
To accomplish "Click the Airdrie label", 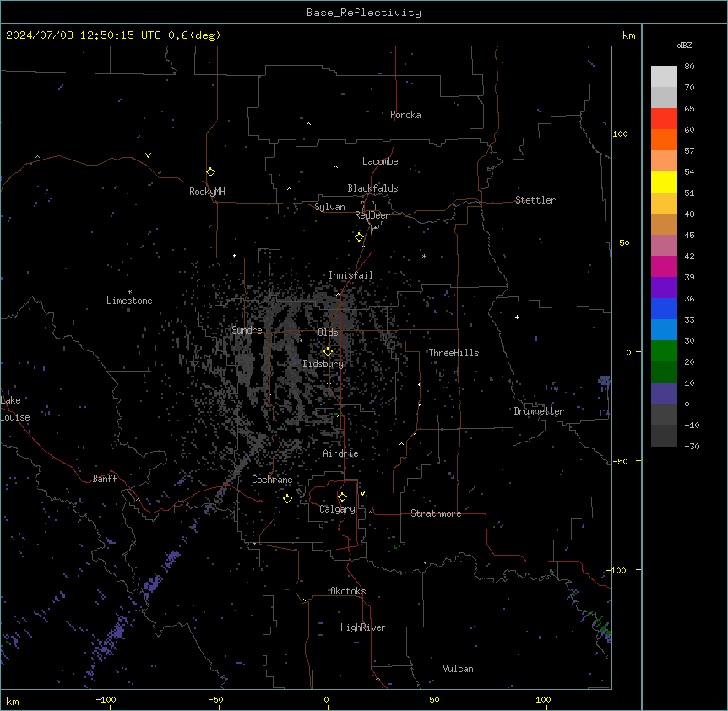I will tap(340, 453).
